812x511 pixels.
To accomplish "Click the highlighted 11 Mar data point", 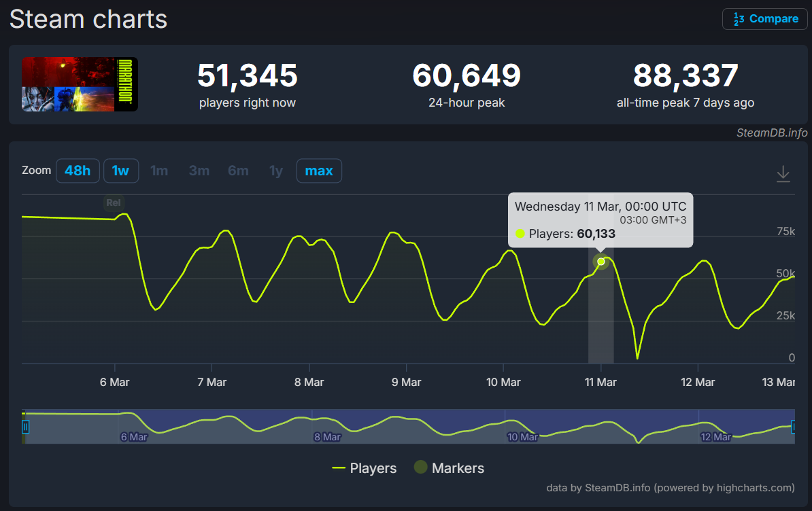I will coord(600,262).
